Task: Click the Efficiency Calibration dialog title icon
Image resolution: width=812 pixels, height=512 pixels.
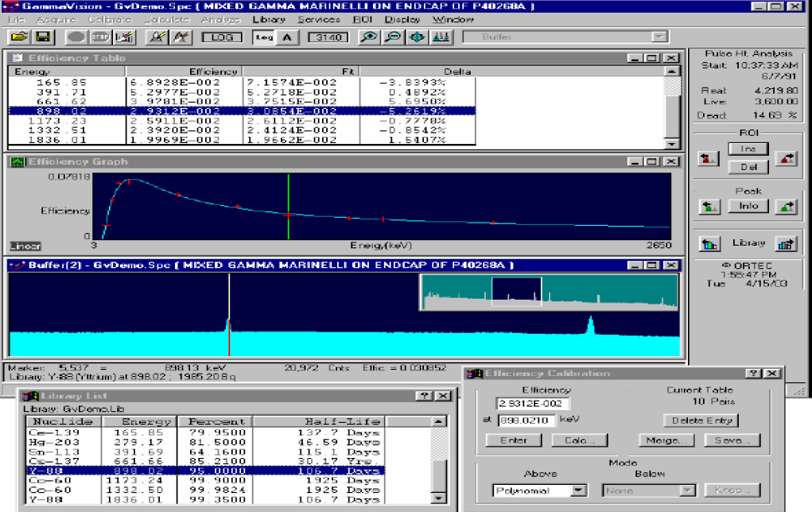Action: 475,373
